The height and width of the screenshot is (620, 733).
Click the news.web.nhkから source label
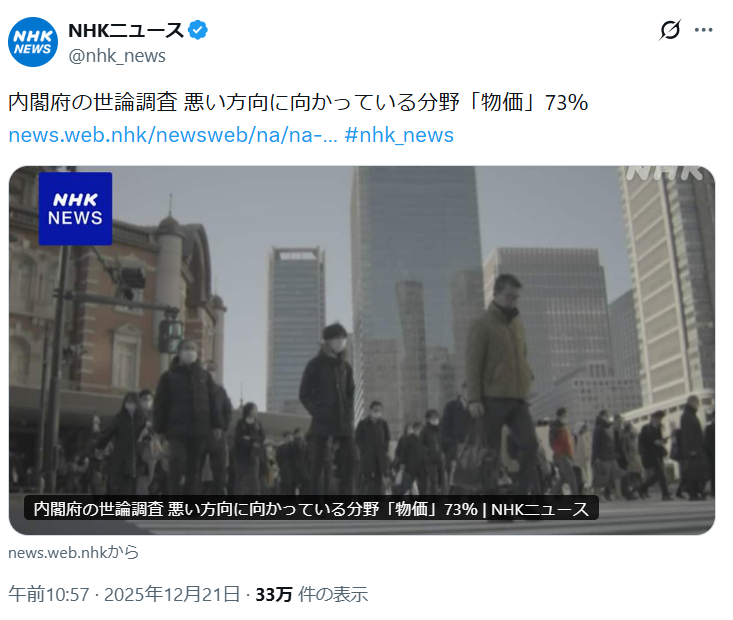click(x=73, y=552)
